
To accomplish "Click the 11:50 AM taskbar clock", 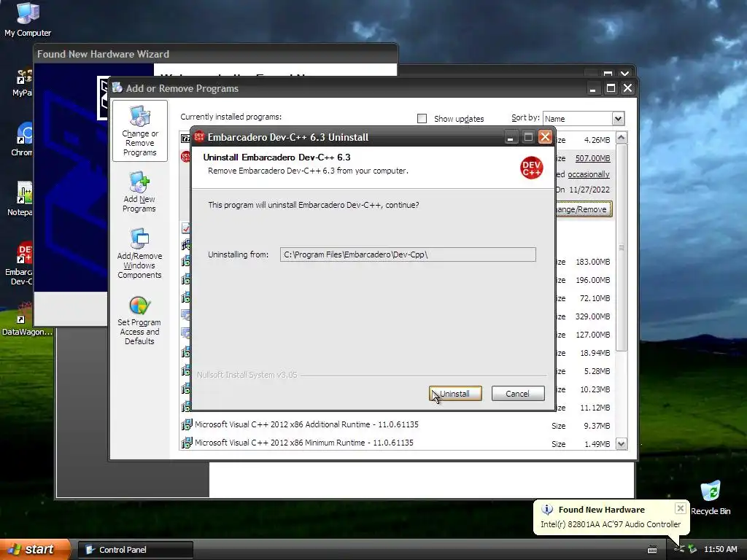I will click(x=720, y=549).
